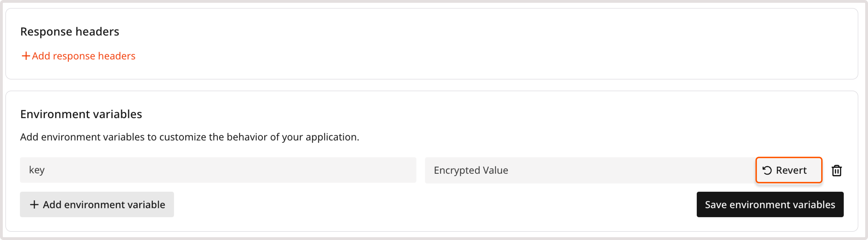Click the Environment variables section heading
The width and height of the screenshot is (868, 240).
click(x=81, y=114)
